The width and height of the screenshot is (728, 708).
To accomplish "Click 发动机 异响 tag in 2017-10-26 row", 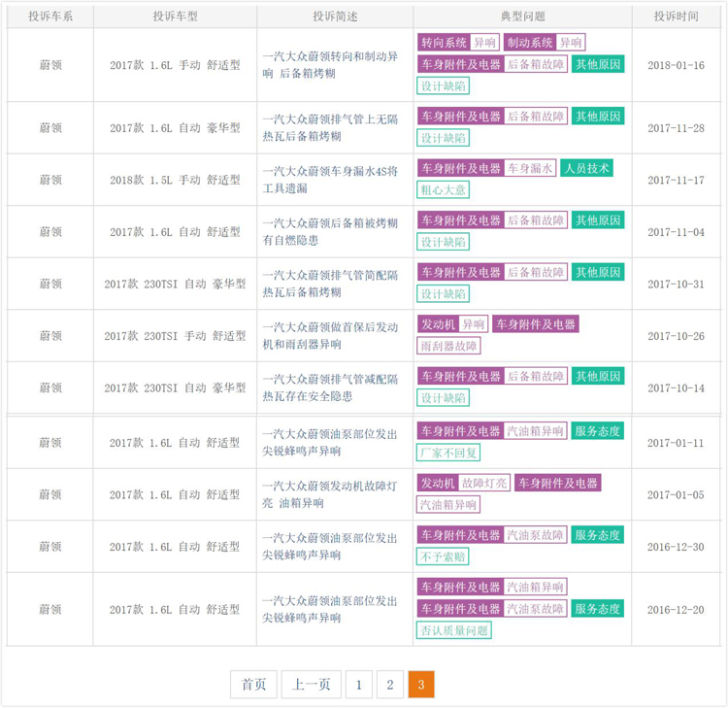I will tap(452, 323).
